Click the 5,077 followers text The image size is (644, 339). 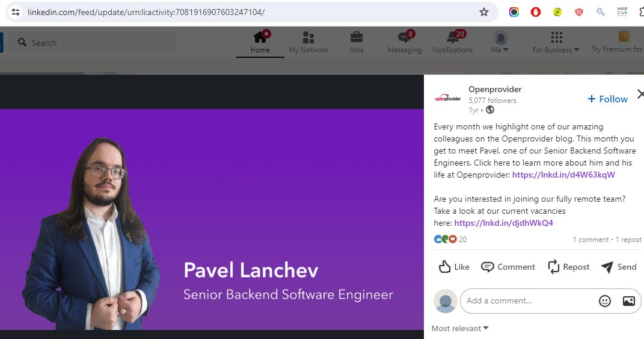[x=492, y=101]
